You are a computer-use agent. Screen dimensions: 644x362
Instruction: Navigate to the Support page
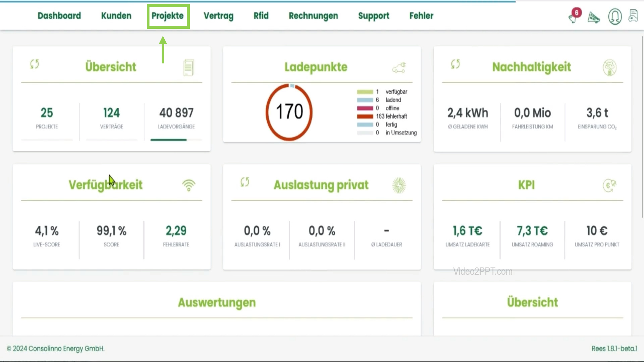click(374, 16)
